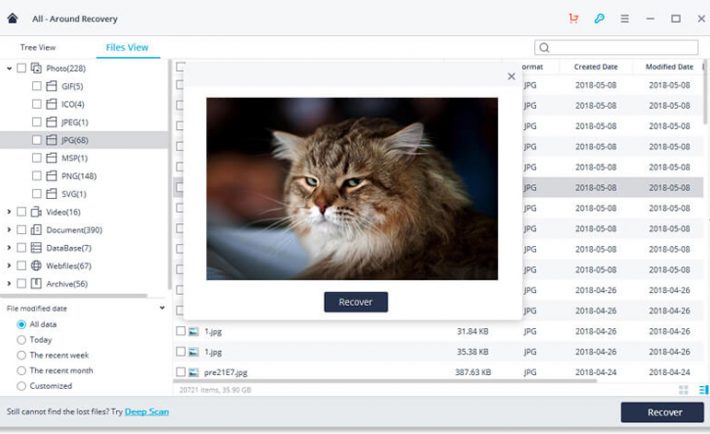The image size is (710, 434).
Task: Click the Archive category icon
Action: [x=36, y=284]
